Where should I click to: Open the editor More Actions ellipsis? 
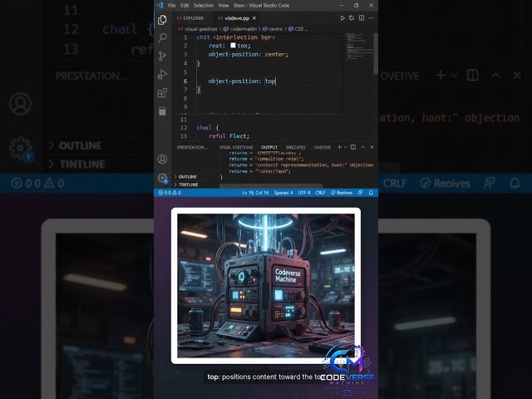(x=371, y=18)
